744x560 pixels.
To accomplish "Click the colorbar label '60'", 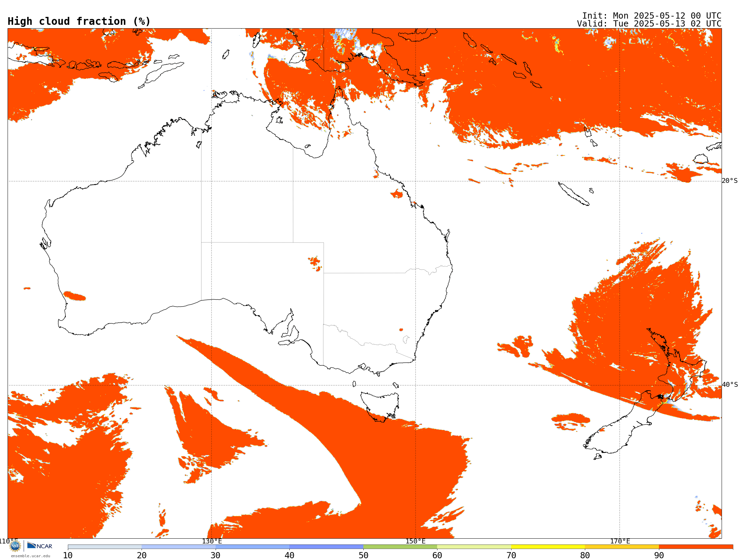I will coord(437,556).
